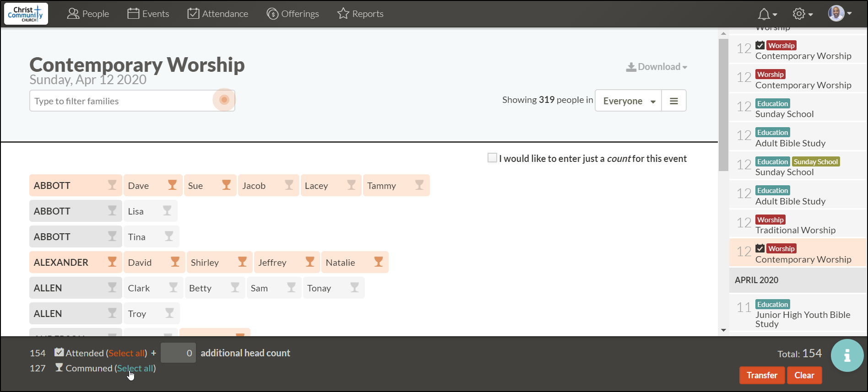This screenshot has height=392, width=868.
Task: Expand the Everyone group dropdown
Action: click(629, 101)
